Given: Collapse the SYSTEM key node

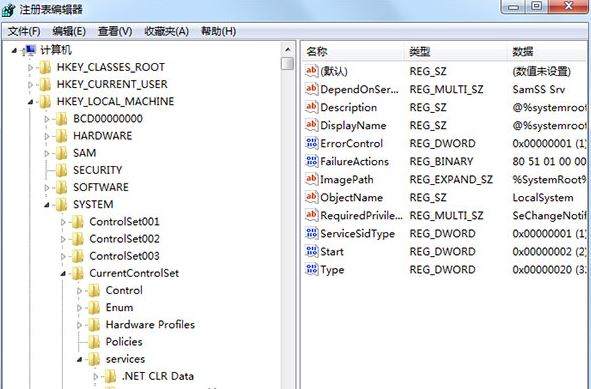Looking at the screenshot, I should (47, 205).
